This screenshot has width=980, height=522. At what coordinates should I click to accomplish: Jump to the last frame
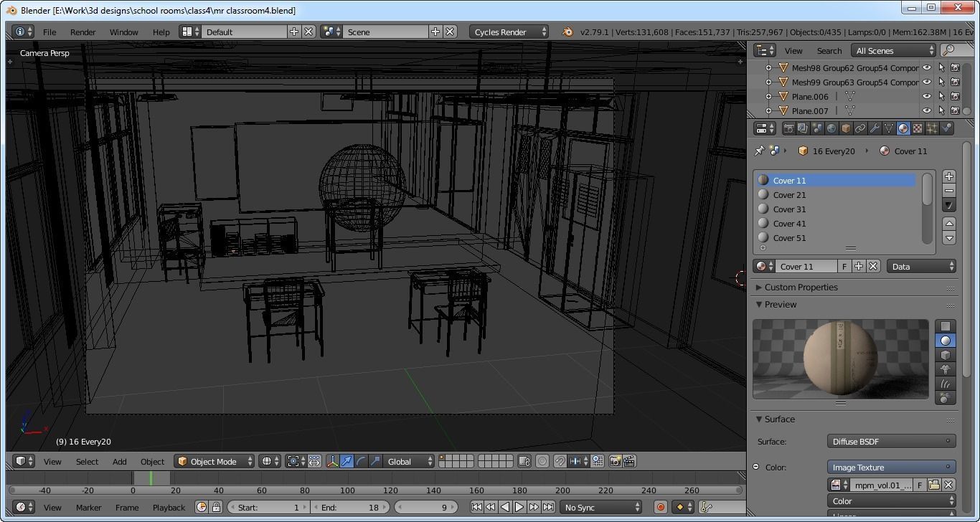[548, 507]
